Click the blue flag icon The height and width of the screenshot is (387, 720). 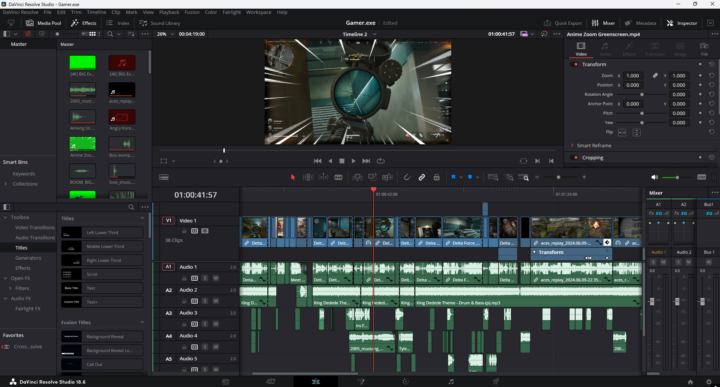pyautogui.click(x=453, y=177)
